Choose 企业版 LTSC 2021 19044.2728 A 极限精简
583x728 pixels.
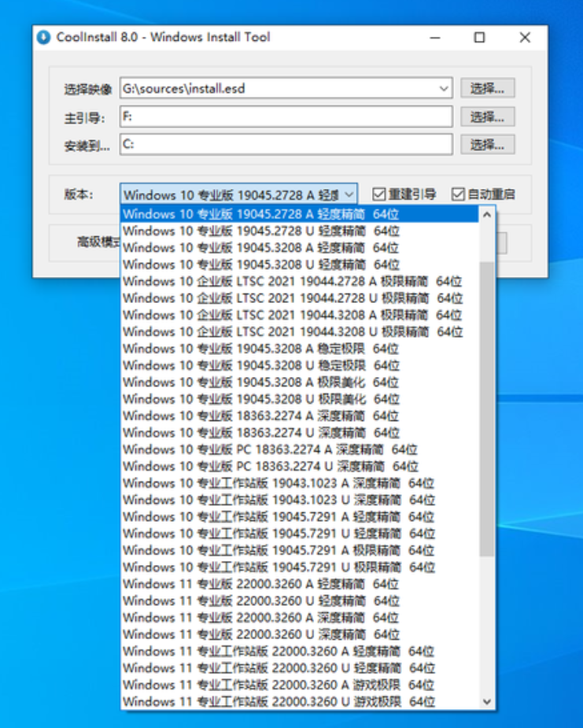(300, 281)
